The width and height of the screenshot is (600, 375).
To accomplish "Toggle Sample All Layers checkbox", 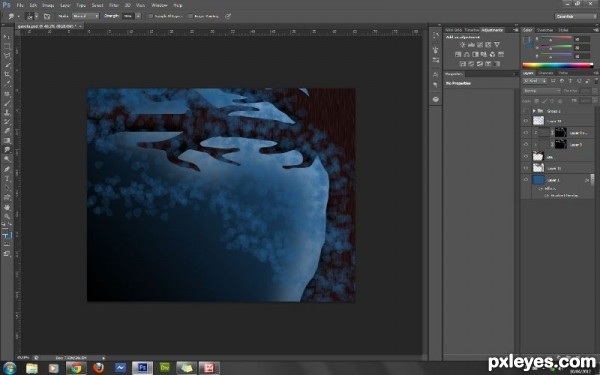I will pos(151,16).
